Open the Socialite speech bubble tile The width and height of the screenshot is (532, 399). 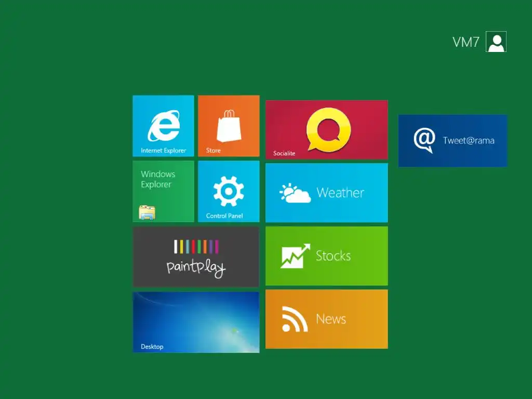click(326, 129)
